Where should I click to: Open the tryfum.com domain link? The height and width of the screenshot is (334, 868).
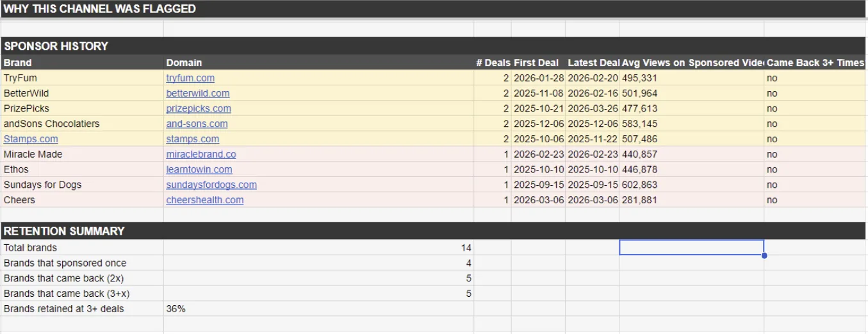pyautogui.click(x=190, y=78)
